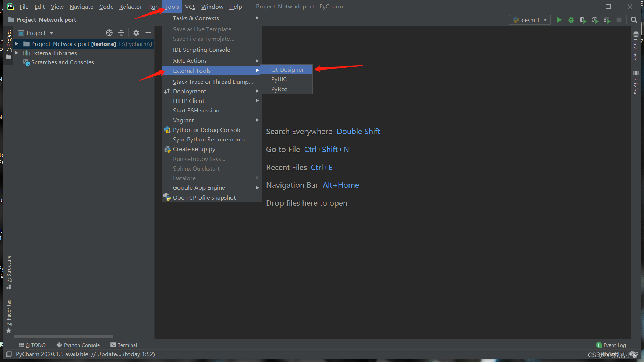
Task: Open the File menu
Action: (x=24, y=7)
